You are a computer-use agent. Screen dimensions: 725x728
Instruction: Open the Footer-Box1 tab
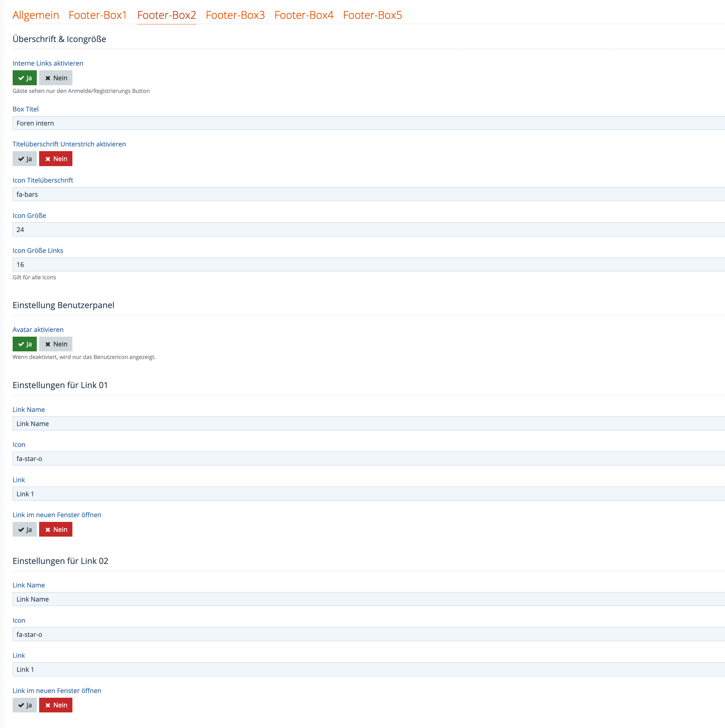tap(98, 15)
